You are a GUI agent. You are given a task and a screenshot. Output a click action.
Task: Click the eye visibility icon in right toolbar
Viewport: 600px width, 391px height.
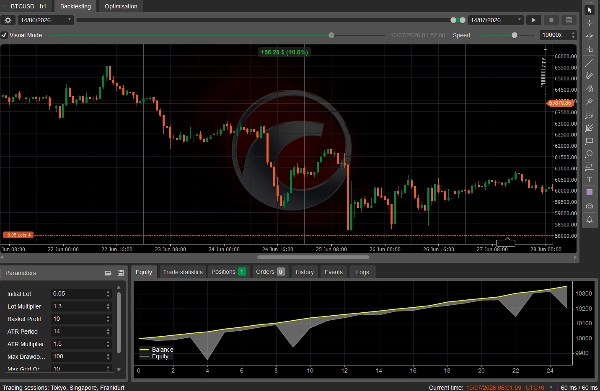(x=589, y=206)
